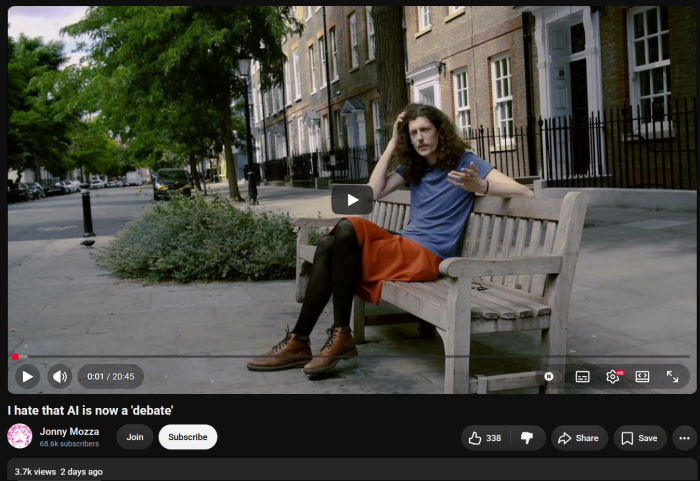Mute the video volume speaker icon
This screenshot has height=481, width=700.
[60, 376]
